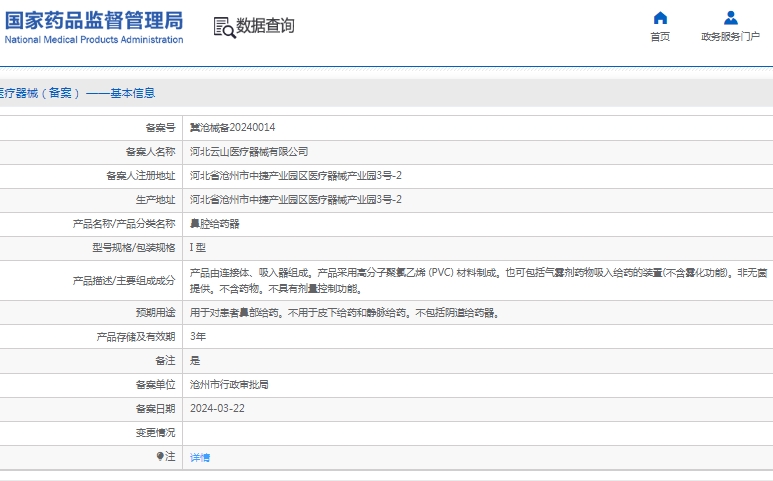Click the 备案单位 label
The image size is (773, 481).
[x=155, y=384]
